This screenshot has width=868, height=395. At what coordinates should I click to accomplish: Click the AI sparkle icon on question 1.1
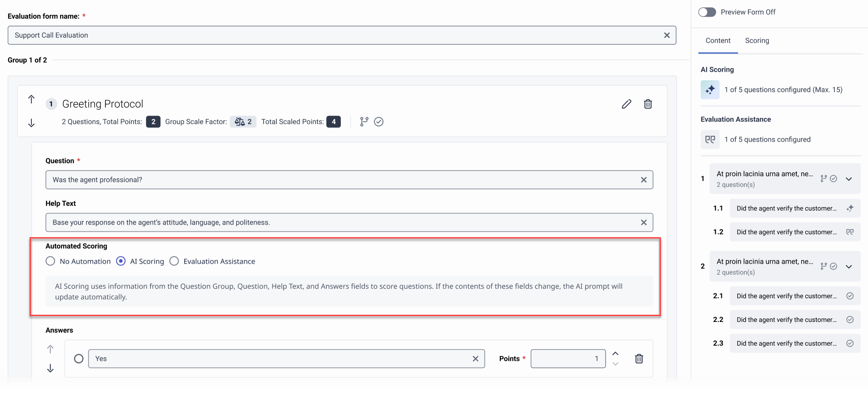click(850, 208)
